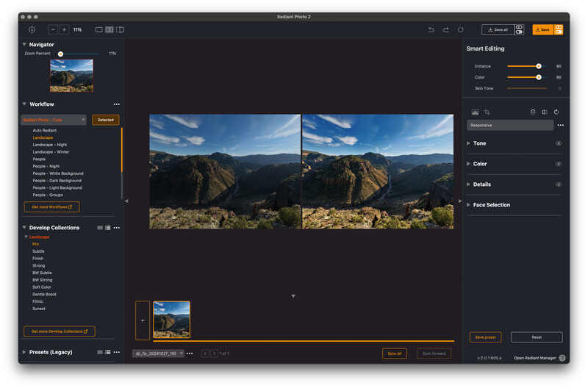588x388 pixels.
Task: Toggle Tone visibility eye
Action: tap(559, 143)
